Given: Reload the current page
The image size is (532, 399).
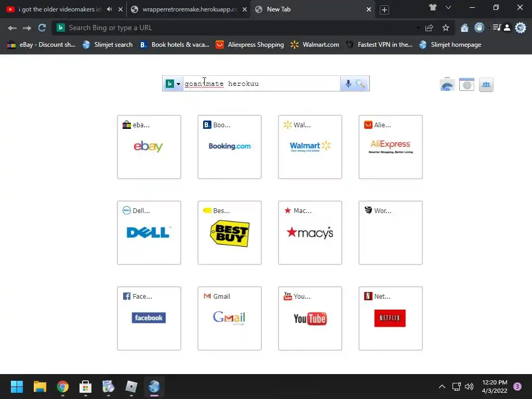Looking at the screenshot, I should (x=42, y=28).
